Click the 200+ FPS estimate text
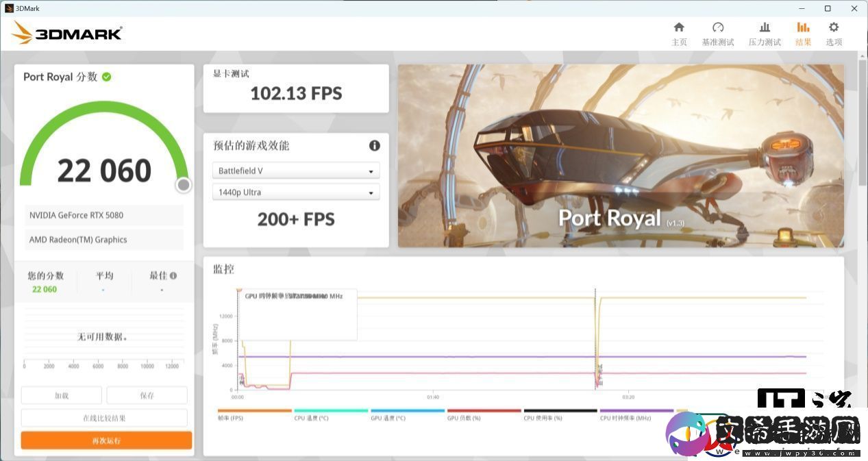The width and height of the screenshot is (868, 461). [x=296, y=219]
